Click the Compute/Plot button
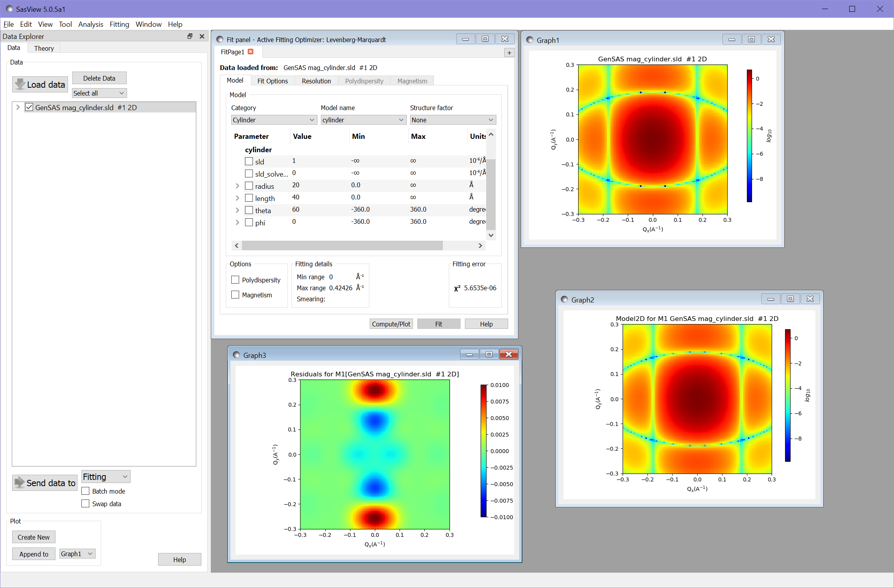The image size is (894, 588). pos(391,324)
